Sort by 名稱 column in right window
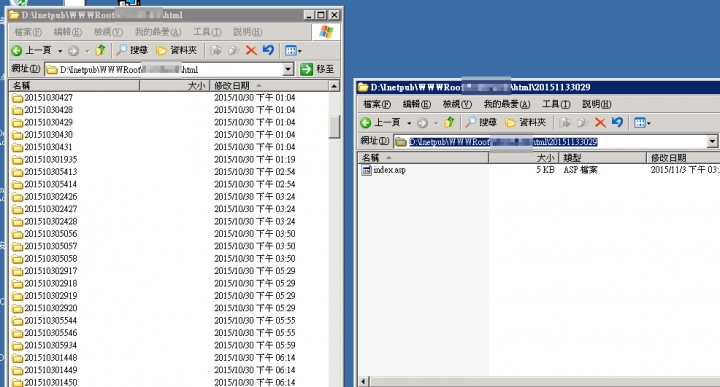 pos(423,158)
